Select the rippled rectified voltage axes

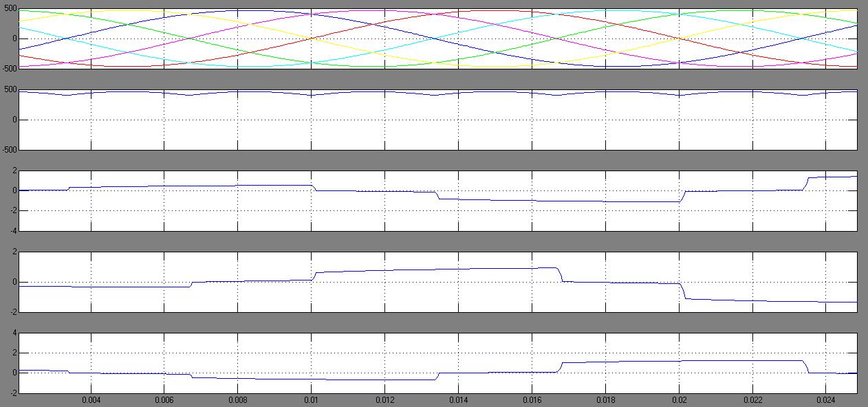[x=437, y=120]
